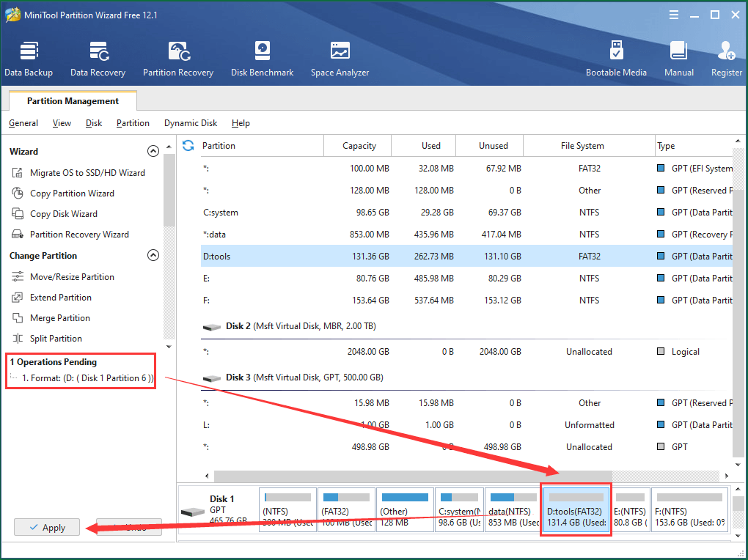The image size is (748, 560).
Task: Collapse the Wizard section
Action: 153,150
